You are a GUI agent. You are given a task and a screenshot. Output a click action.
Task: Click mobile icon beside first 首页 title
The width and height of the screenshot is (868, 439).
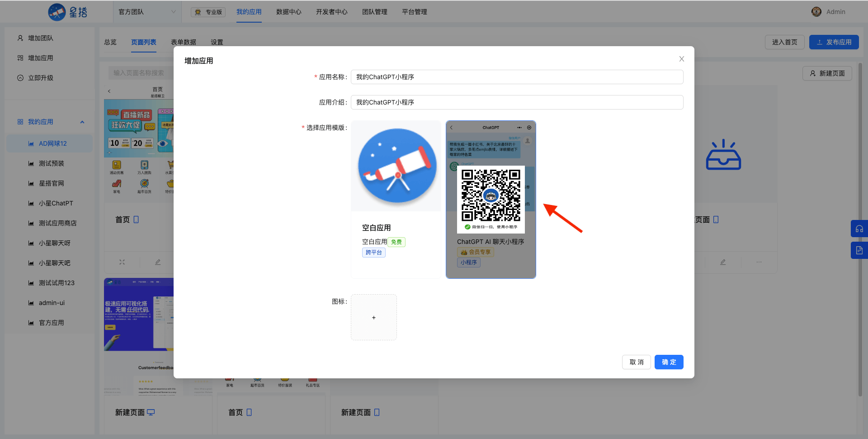tap(136, 219)
